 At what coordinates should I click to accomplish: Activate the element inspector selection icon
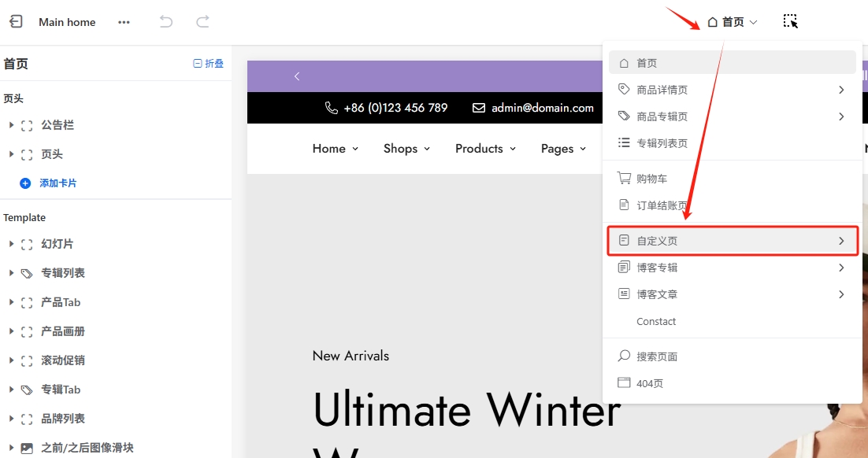tap(790, 21)
